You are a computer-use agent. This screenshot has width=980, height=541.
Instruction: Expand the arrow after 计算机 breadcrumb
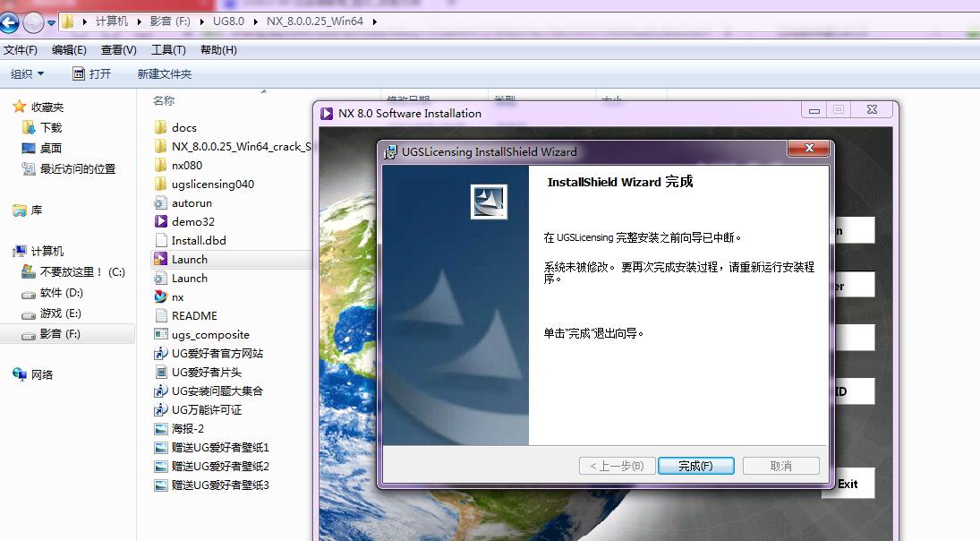tap(139, 21)
